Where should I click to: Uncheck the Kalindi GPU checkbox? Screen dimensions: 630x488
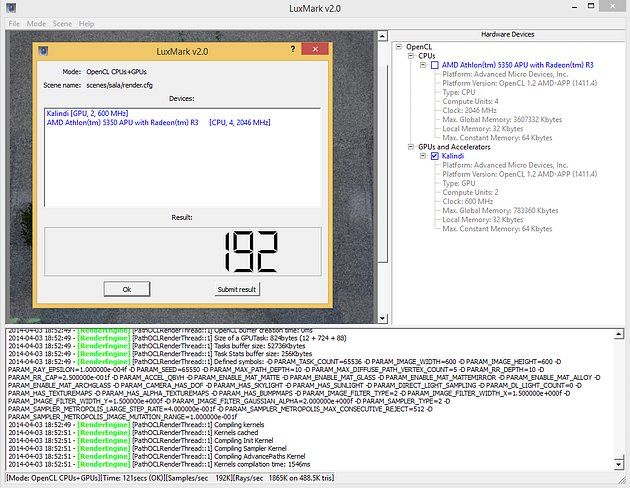(x=434, y=156)
